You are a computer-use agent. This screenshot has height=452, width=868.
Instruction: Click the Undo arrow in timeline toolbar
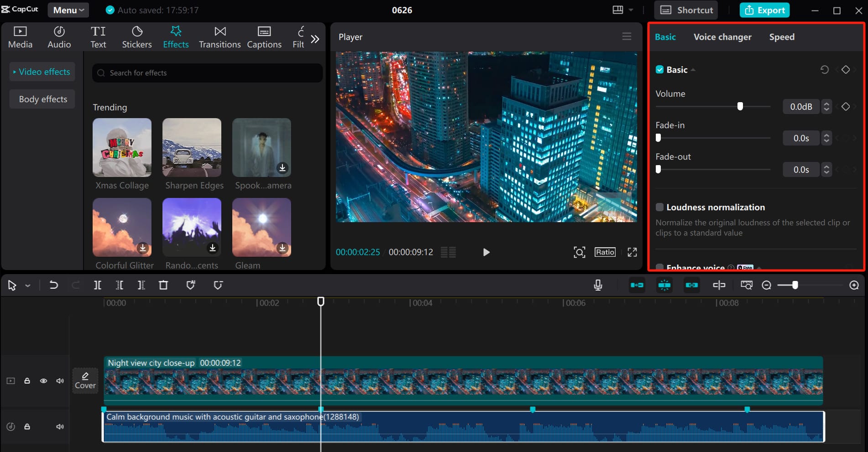53,285
